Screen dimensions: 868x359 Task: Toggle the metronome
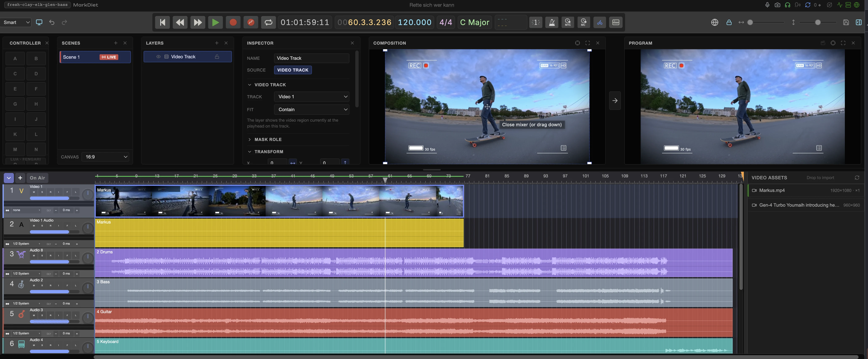(x=552, y=22)
